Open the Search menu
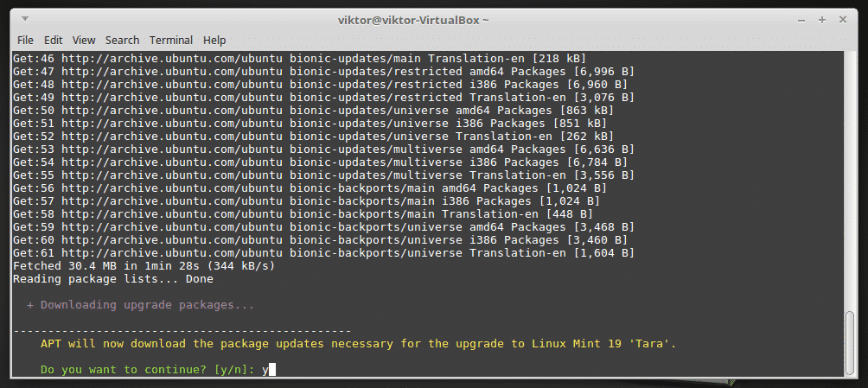 [123, 40]
